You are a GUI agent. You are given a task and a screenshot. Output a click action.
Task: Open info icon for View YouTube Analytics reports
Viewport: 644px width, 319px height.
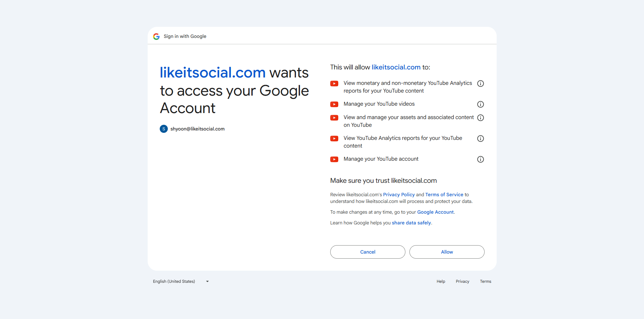[x=481, y=139]
